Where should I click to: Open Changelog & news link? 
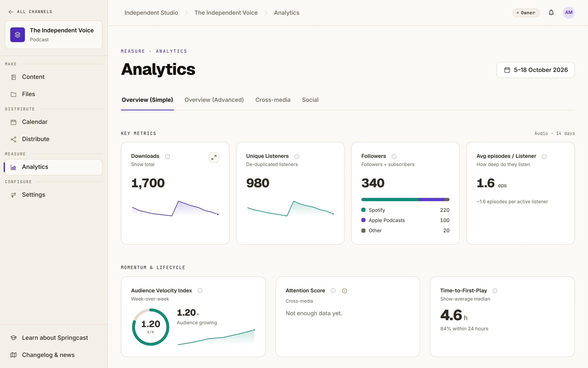(x=54, y=355)
